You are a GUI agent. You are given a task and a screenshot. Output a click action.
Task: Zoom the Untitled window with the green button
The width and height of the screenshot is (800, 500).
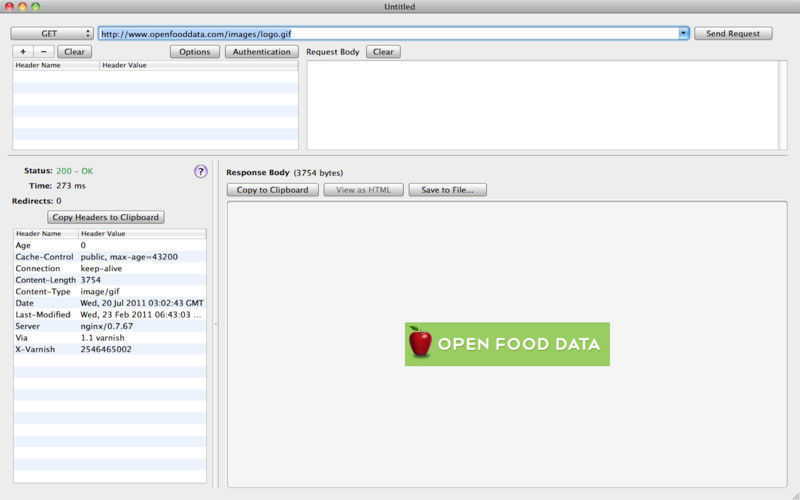tap(35, 7)
